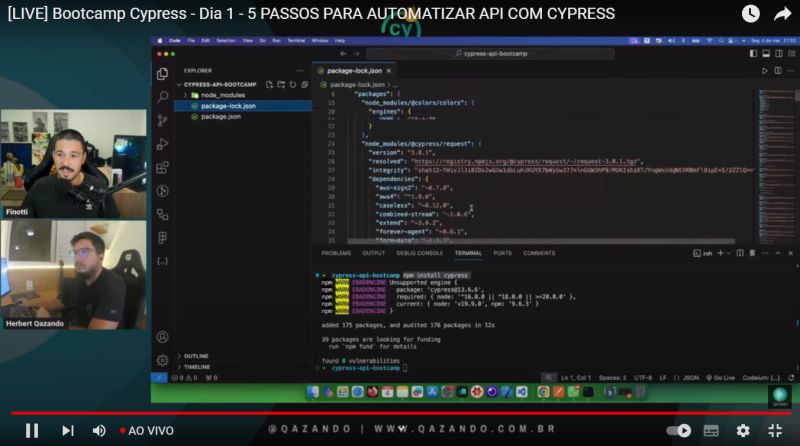Image resolution: width=800 pixels, height=446 pixels.
Task: Click Go Live in the status bar
Action: pyautogui.click(x=720, y=378)
